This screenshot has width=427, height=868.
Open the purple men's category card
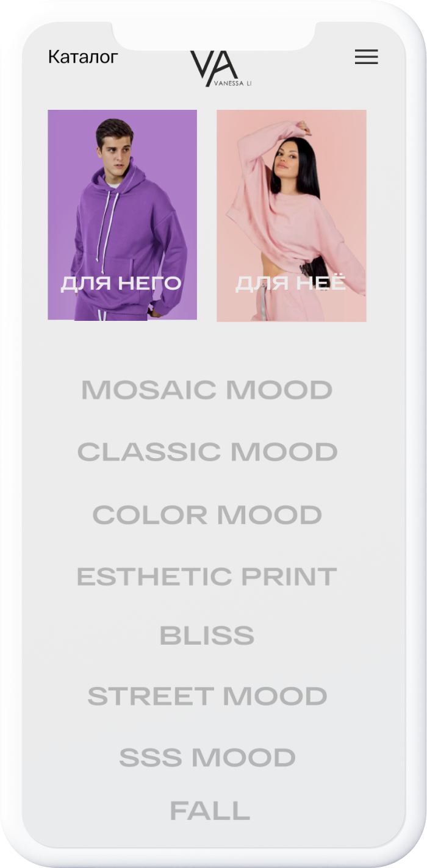point(123,215)
